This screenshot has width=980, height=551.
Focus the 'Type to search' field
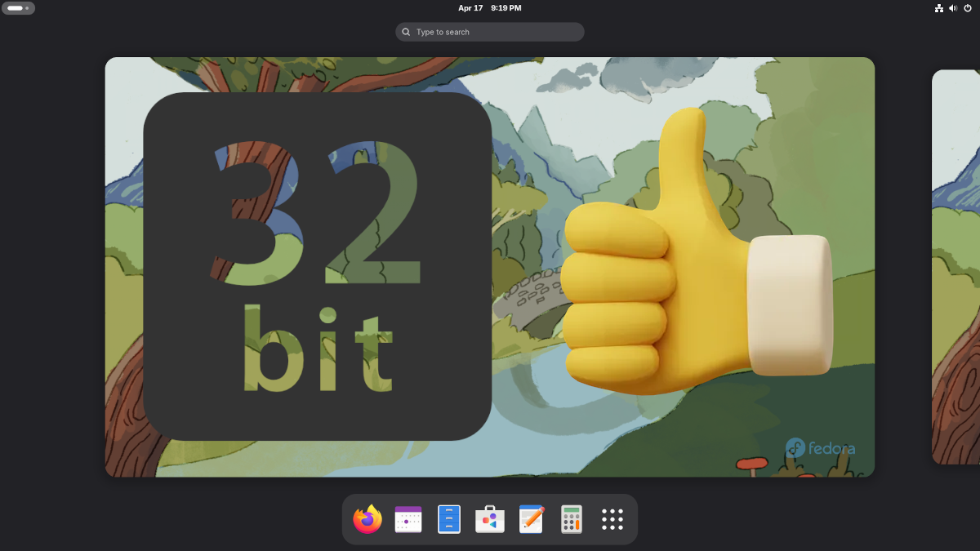[498, 32]
